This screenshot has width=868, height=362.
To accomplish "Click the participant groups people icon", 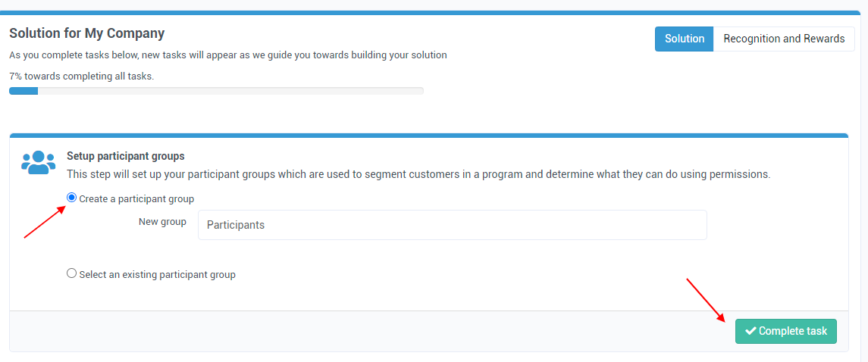I will click(38, 162).
